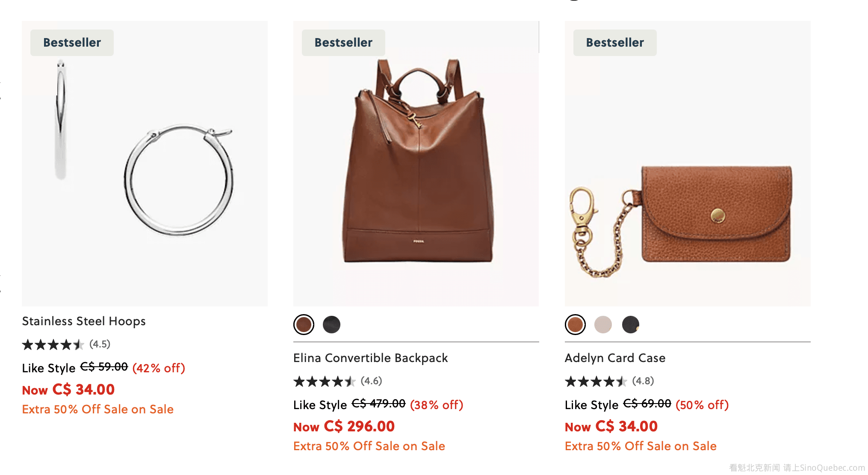View star rating for Adelyn Card Case

coord(596,381)
